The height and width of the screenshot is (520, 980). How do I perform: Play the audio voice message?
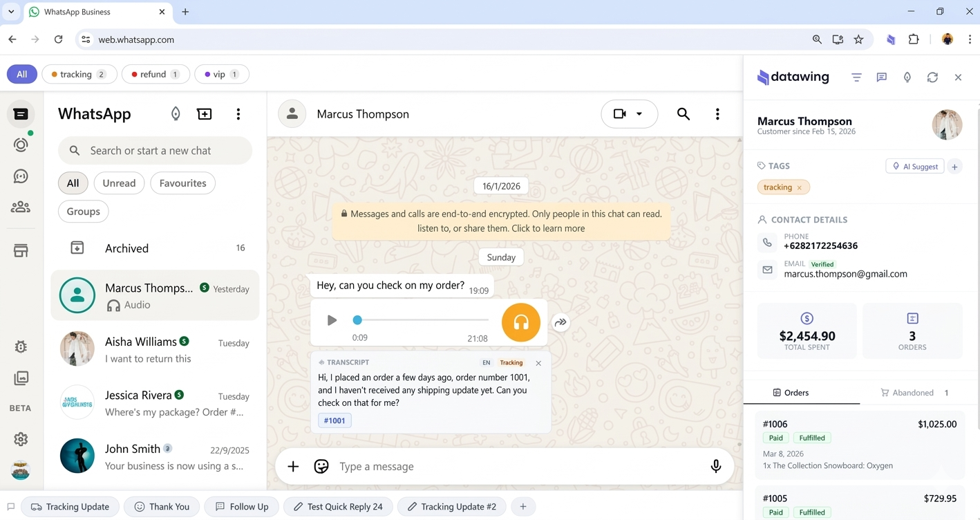(332, 320)
